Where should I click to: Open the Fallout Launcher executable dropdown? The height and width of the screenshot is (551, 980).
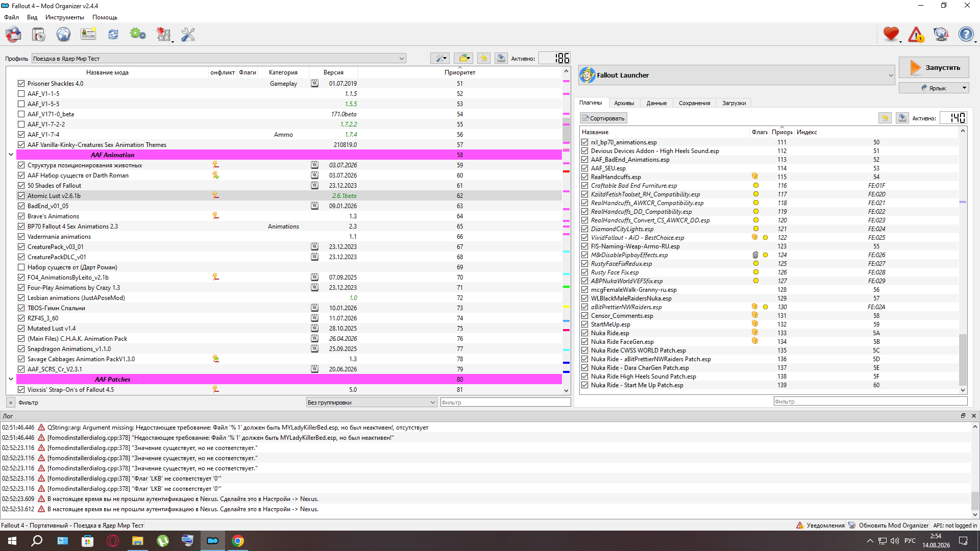737,75
